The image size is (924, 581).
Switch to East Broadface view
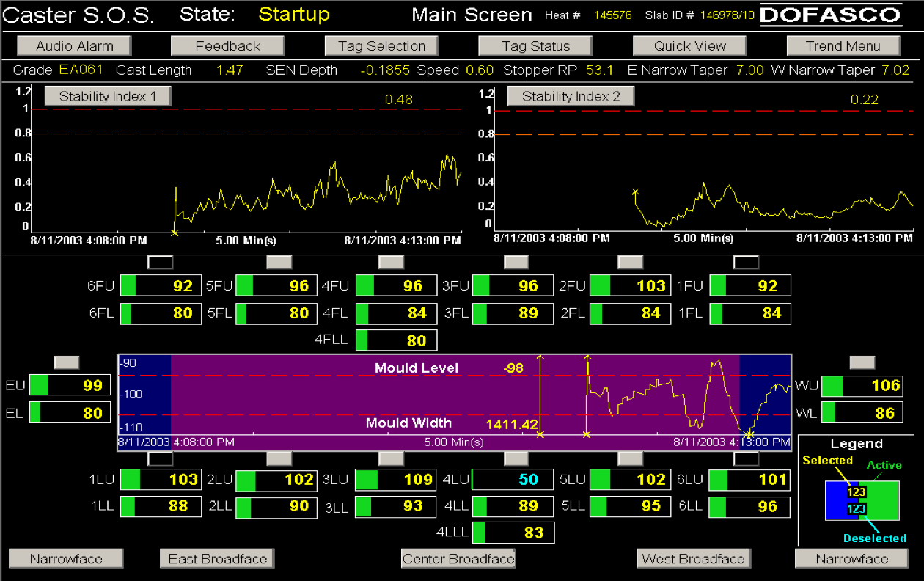(217, 558)
